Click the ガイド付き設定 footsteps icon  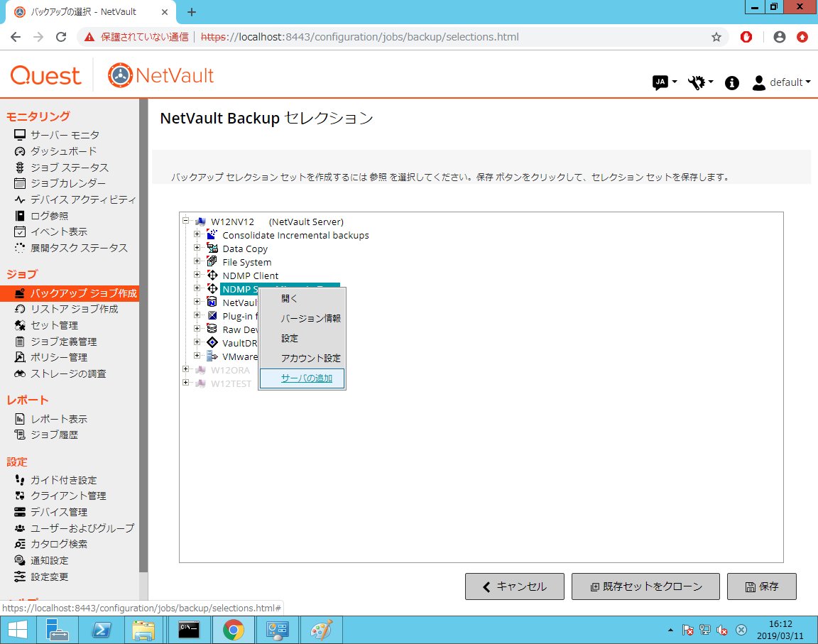[x=20, y=480]
